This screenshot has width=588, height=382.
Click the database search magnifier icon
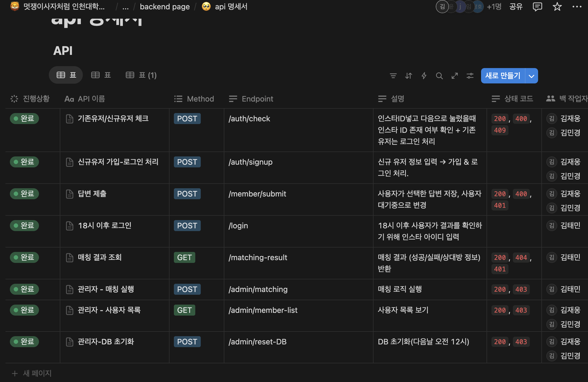(x=439, y=76)
